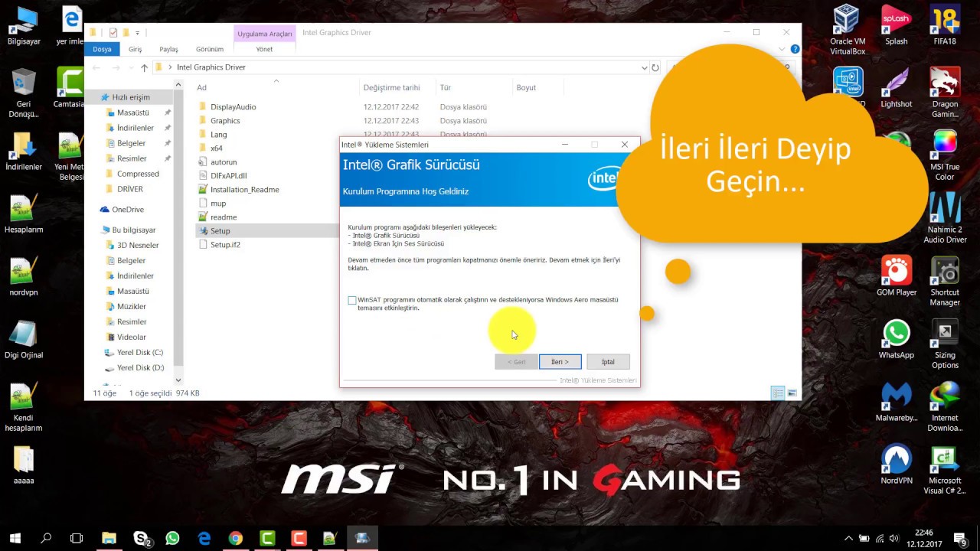The width and height of the screenshot is (980, 551).
Task: Open Yönet ribbon tab
Action: (x=264, y=49)
